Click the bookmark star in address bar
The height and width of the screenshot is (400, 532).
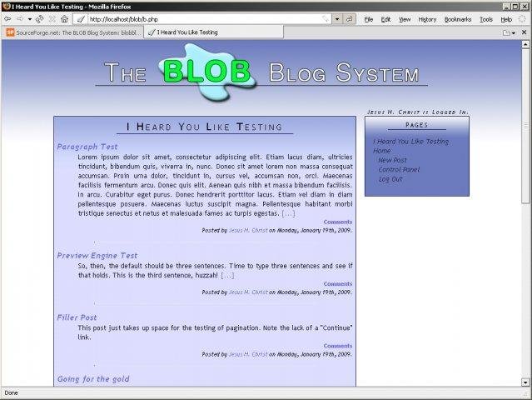point(326,19)
